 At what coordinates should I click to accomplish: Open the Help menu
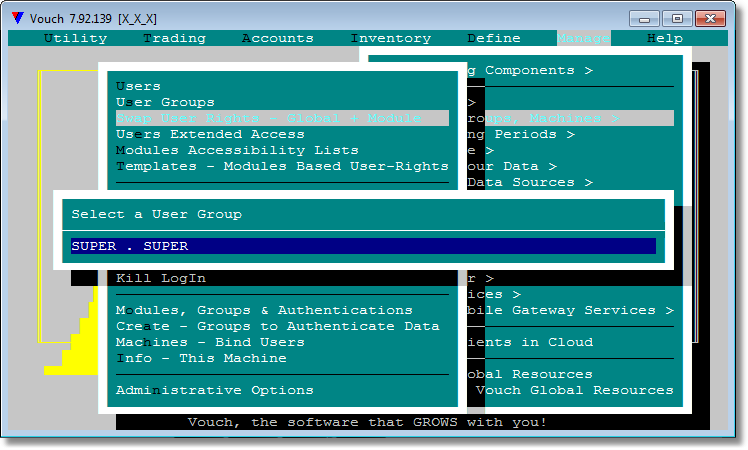point(665,38)
